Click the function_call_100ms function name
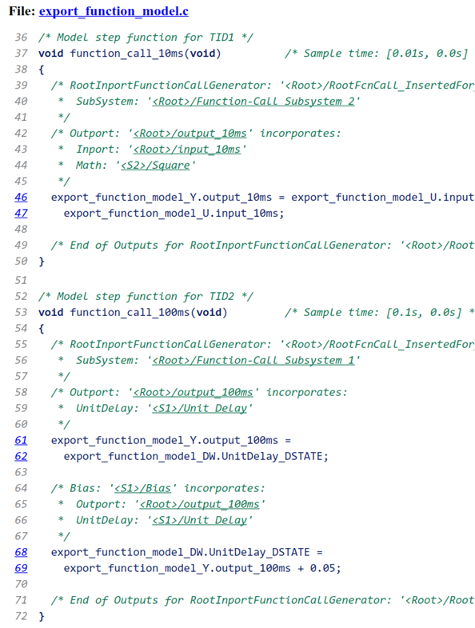This screenshot has width=475, height=628. 130,312
